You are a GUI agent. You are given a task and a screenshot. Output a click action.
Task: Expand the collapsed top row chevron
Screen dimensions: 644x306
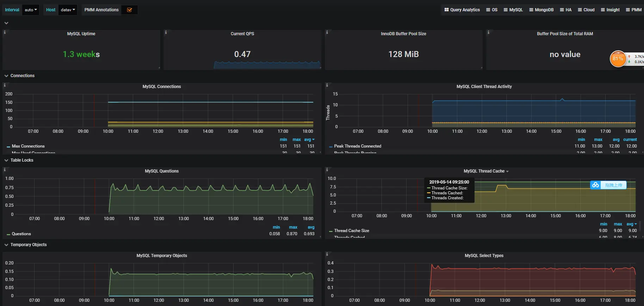[6, 23]
